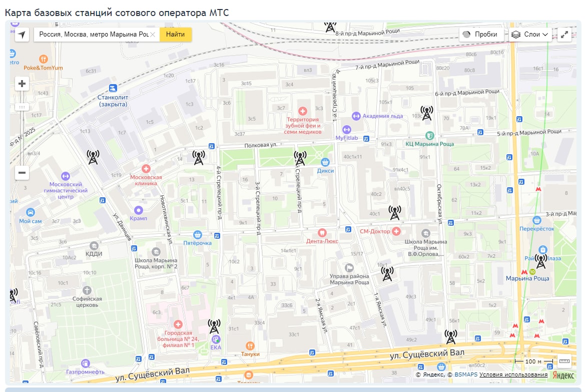Click the Октябрьская ул. street label
The width and height of the screenshot is (585, 392).
pyautogui.click(x=439, y=204)
